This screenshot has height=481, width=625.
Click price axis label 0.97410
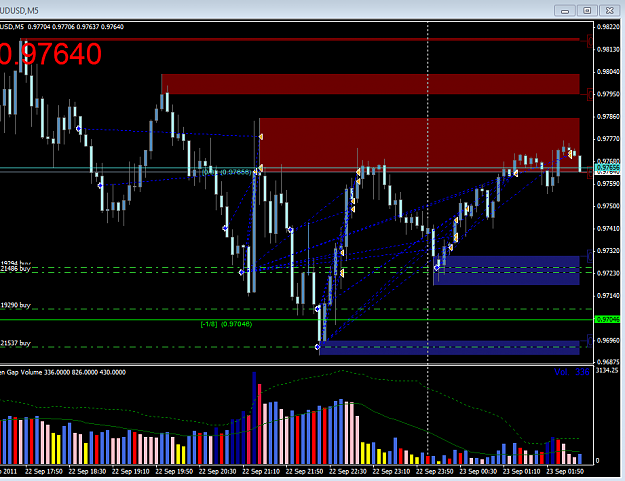pos(608,229)
